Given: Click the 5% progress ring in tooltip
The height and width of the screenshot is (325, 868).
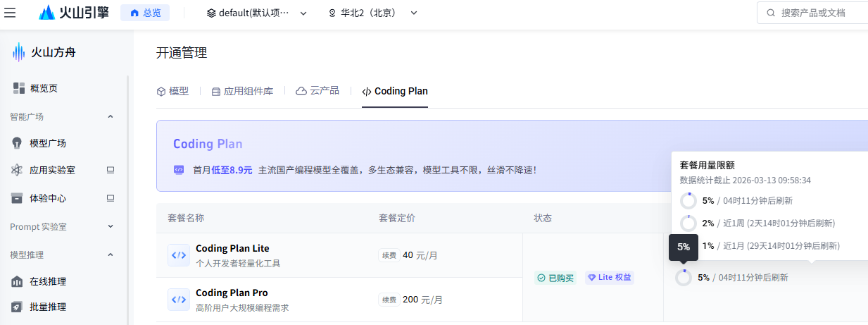Looking at the screenshot, I should 688,201.
